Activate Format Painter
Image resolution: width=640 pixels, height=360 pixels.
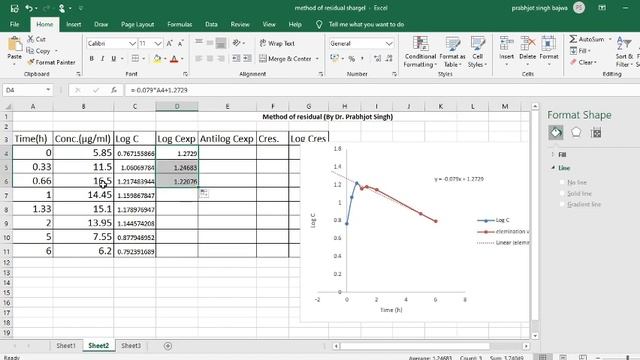[51, 62]
